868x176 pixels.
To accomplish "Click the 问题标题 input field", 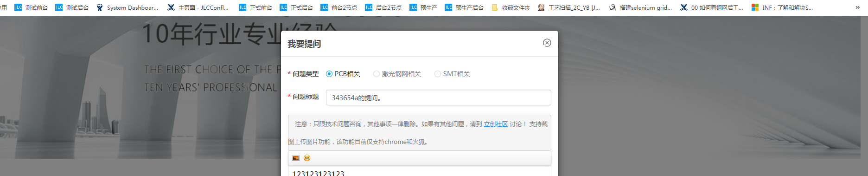I will 439,98.
